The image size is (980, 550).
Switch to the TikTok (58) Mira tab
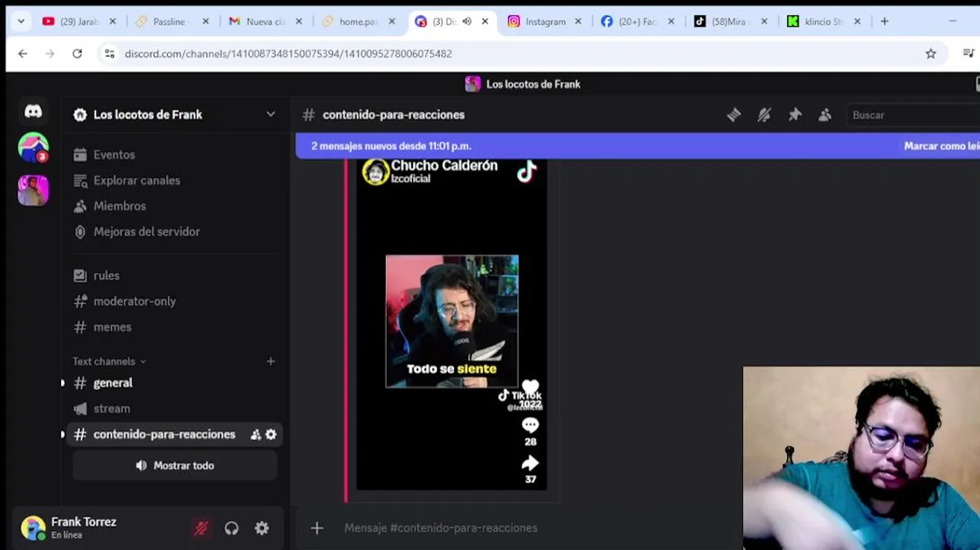[731, 21]
